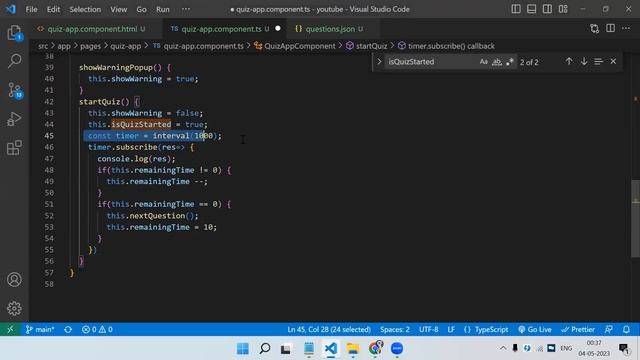This screenshot has width=640, height=360.
Task: Click Ln 45, Col 28 status entry
Action: 329,329
